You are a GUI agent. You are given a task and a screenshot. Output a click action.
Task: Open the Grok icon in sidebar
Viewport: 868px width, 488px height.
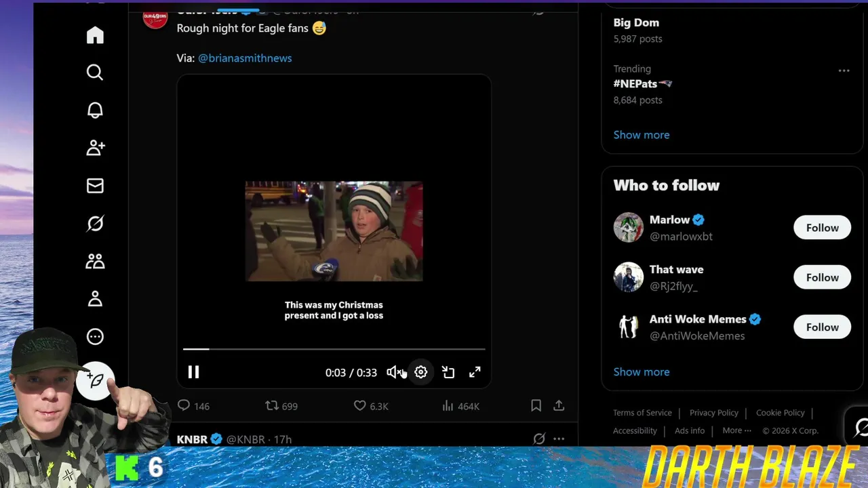click(95, 224)
